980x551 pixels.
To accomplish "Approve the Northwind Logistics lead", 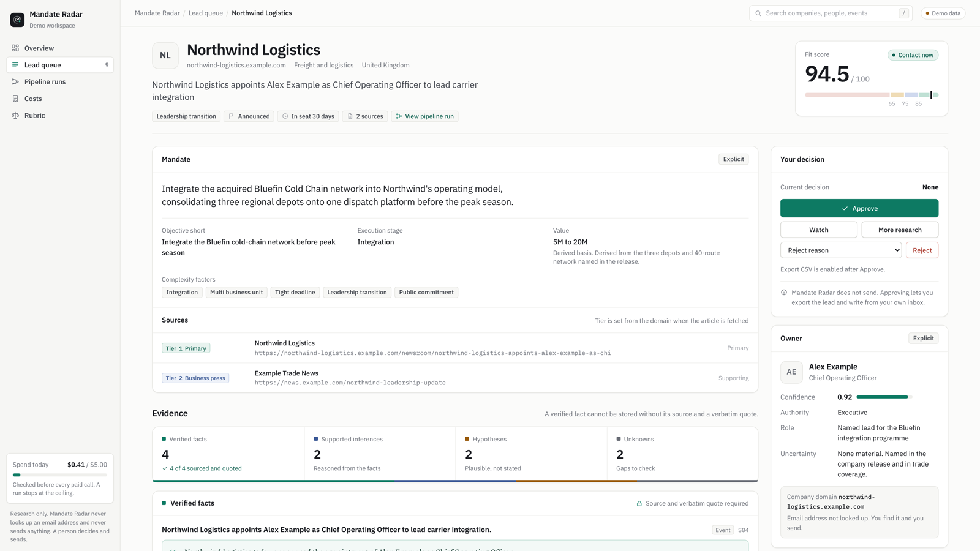I will coord(859,208).
